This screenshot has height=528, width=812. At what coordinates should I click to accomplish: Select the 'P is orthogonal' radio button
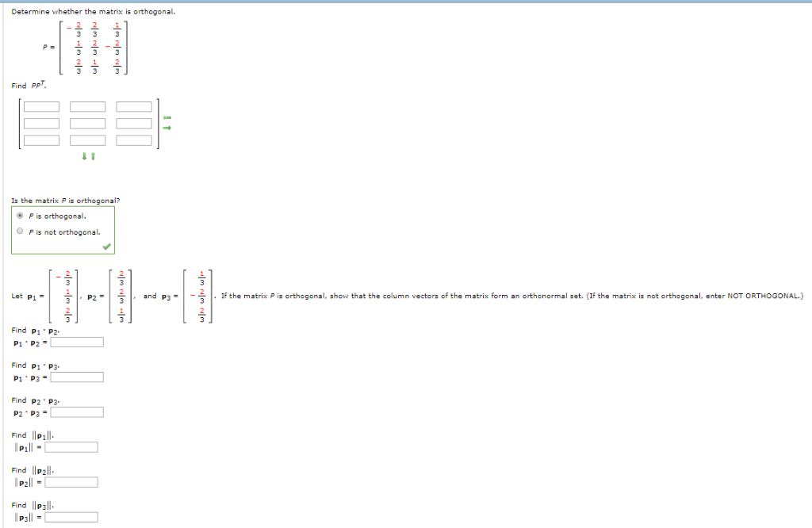click(20, 216)
